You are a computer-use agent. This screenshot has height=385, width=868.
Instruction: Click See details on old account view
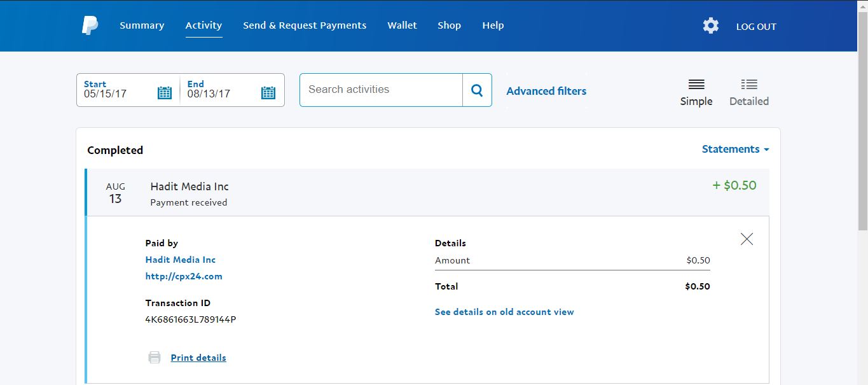pyautogui.click(x=504, y=312)
